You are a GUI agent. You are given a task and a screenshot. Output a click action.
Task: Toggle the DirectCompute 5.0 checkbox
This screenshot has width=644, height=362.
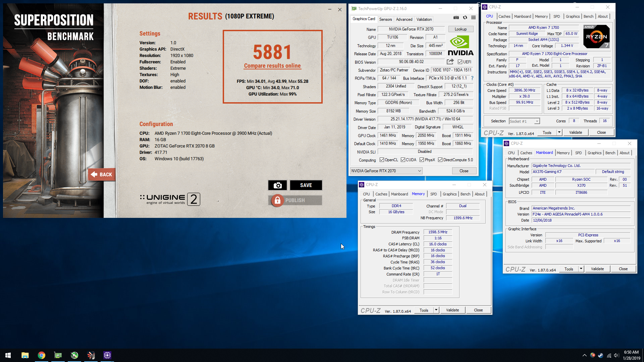[x=440, y=160]
